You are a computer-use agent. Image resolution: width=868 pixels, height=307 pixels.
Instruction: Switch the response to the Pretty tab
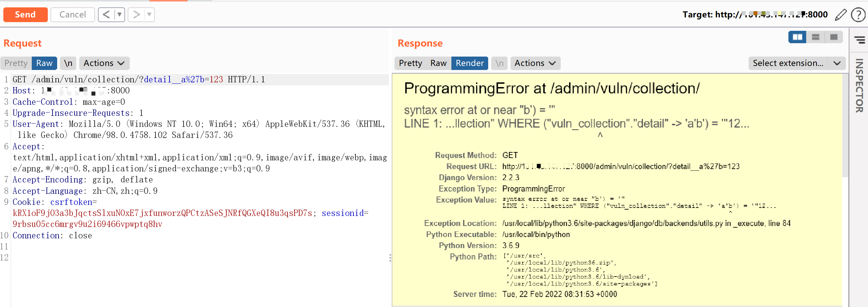(x=410, y=63)
